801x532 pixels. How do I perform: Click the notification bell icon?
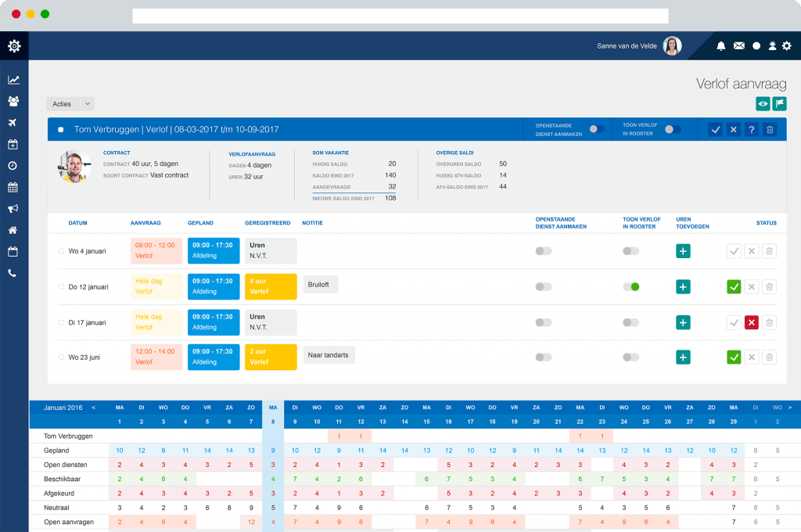720,46
